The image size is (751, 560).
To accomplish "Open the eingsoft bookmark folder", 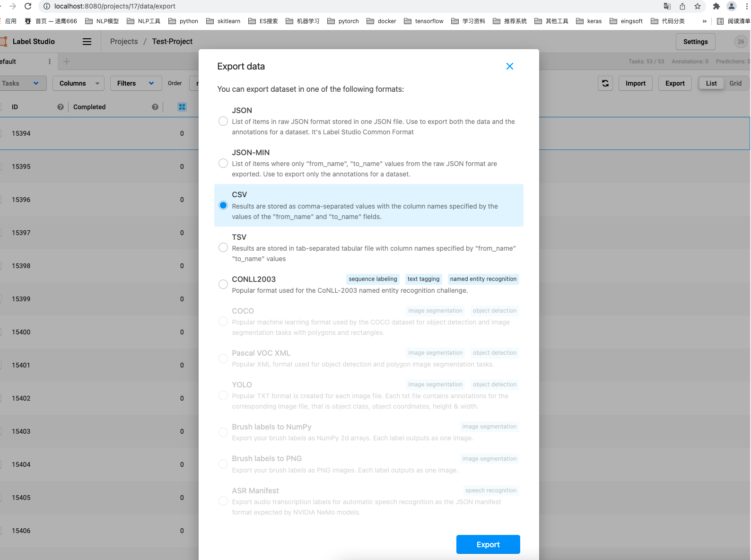I will pyautogui.click(x=626, y=21).
